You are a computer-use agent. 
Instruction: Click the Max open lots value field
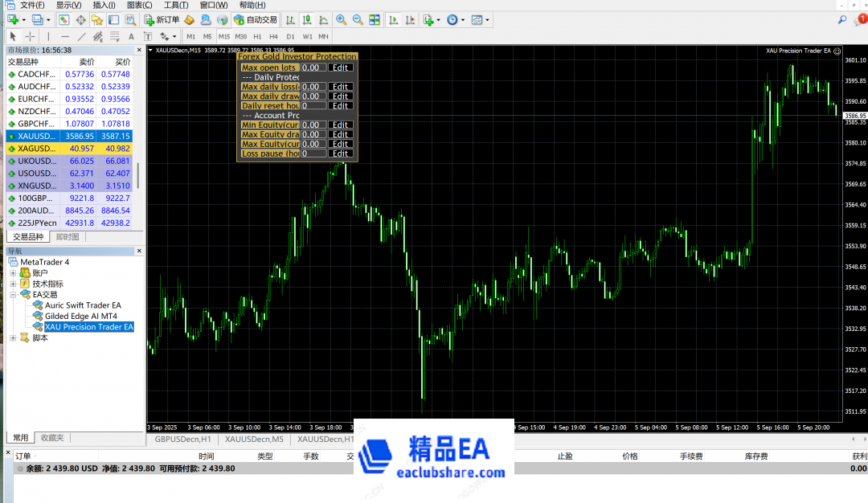tap(313, 67)
